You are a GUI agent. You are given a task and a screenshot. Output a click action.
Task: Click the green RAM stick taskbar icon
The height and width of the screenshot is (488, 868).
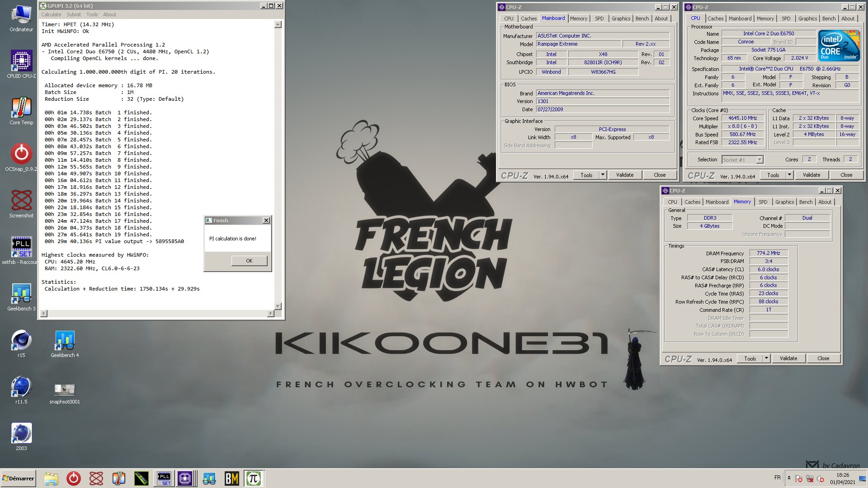click(141, 479)
